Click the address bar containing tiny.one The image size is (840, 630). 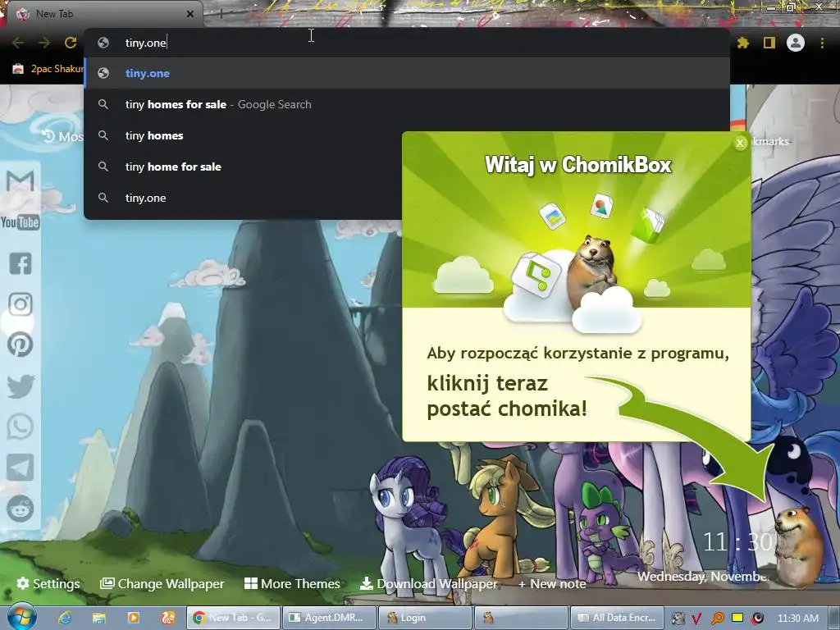click(407, 43)
